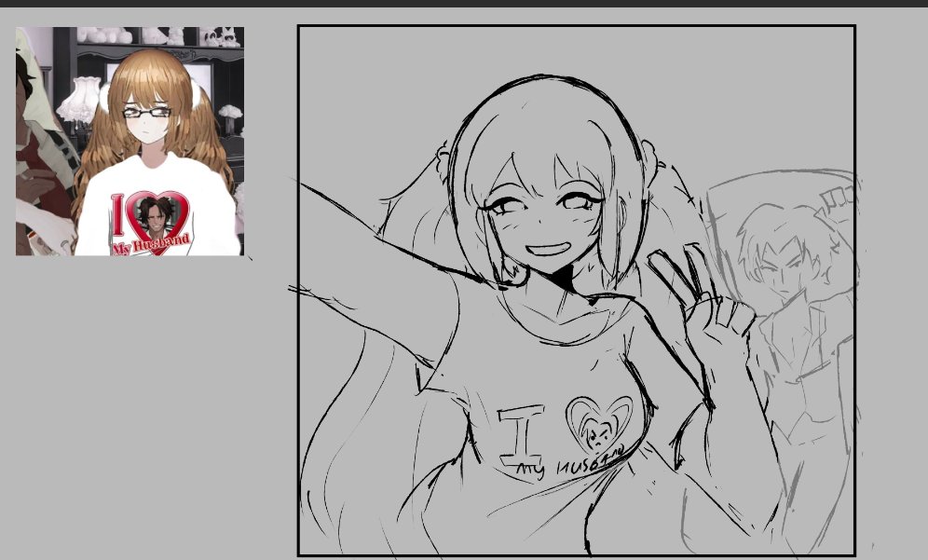The width and height of the screenshot is (928, 560).
Task: Click the sketched heart on the canvas shirt
Action: tap(598, 425)
